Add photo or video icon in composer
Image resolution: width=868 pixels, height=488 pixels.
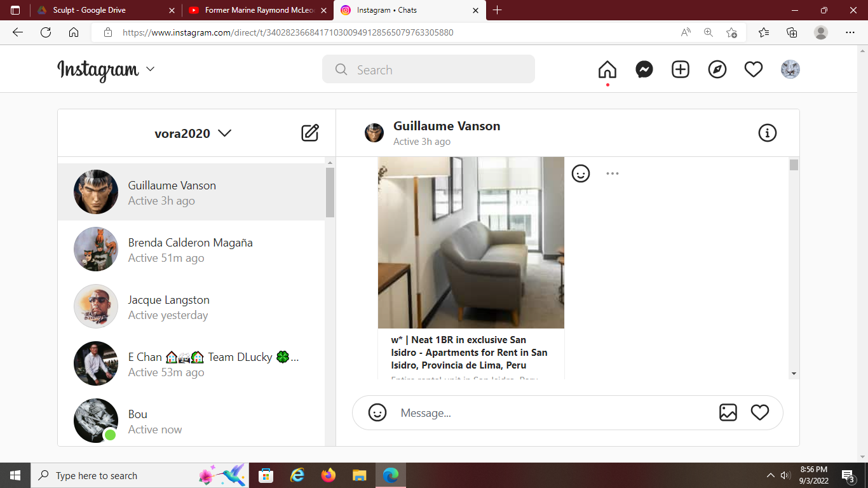click(728, 412)
